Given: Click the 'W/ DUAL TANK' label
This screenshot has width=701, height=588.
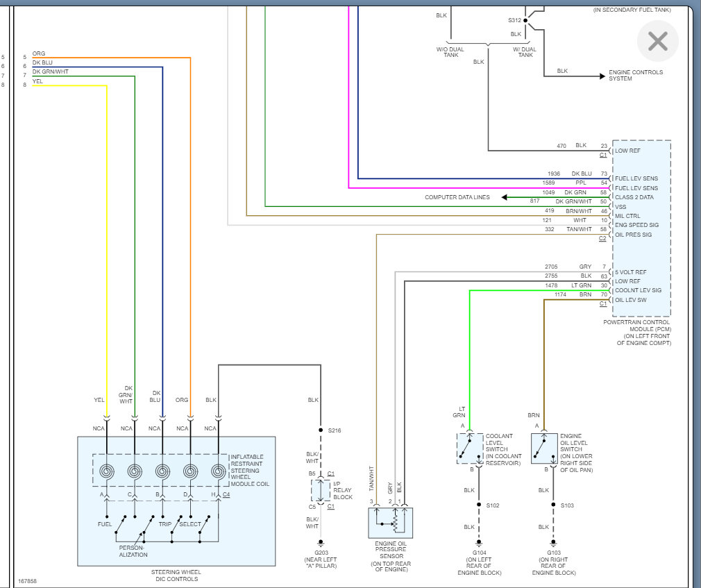Looking at the screenshot, I should click(525, 52).
